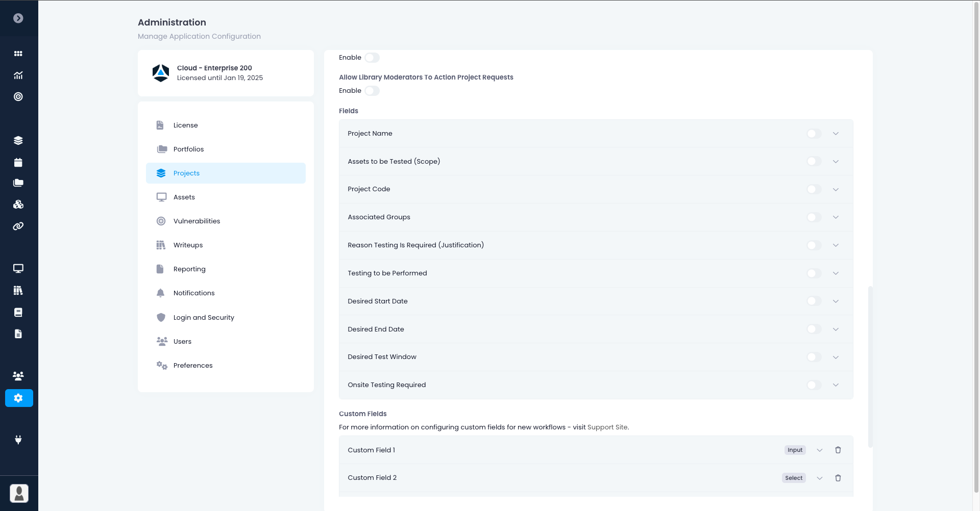980x511 pixels.
Task: Click the biohazard icon in left sidebar
Action: pyautogui.click(x=18, y=205)
